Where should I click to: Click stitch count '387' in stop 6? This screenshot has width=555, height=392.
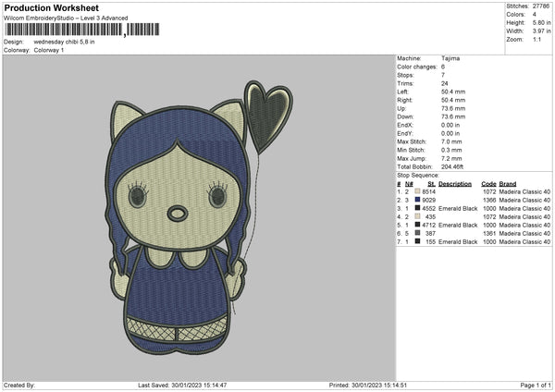click(x=431, y=234)
